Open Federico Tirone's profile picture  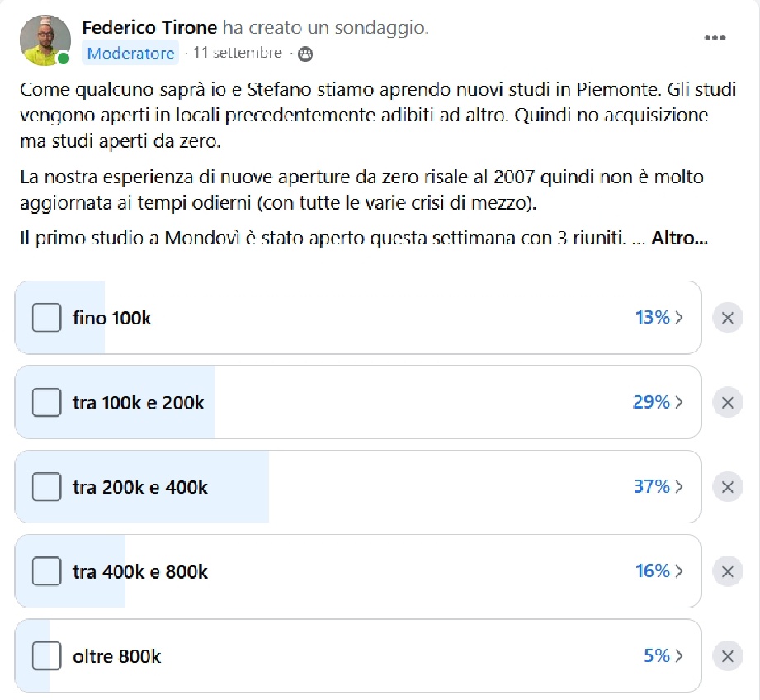coord(45,40)
